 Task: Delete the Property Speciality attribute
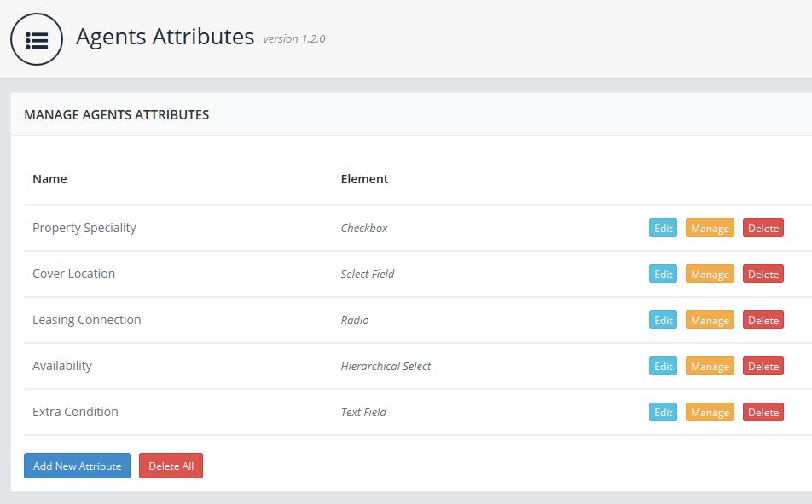(x=763, y=228)
